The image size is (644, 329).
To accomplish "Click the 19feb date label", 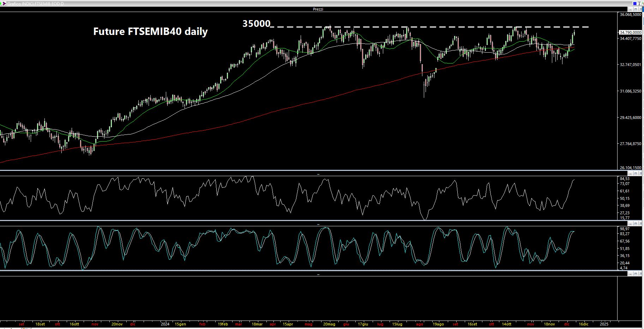I will point(223,324).
